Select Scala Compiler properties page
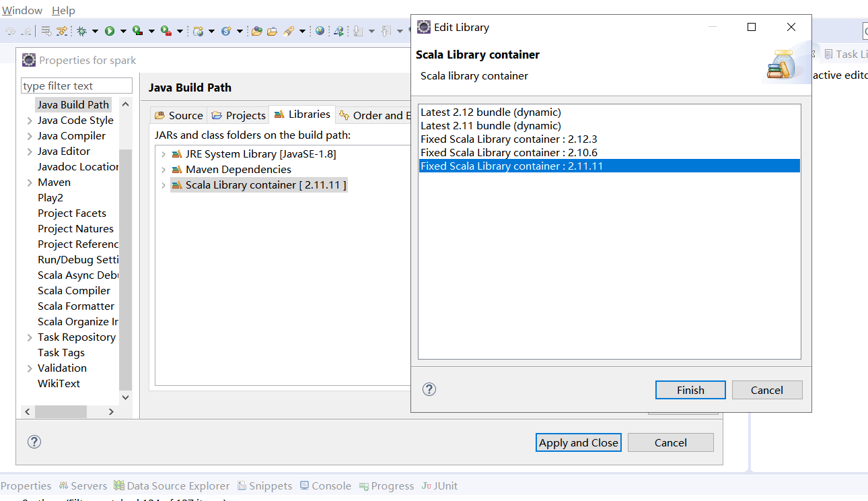This screenshot has height=501, width=868. pos(74,291)
